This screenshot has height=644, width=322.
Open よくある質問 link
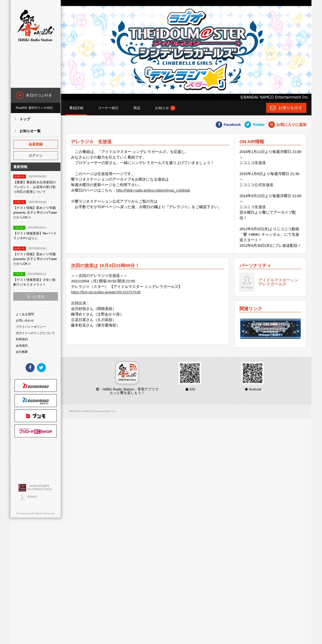25,314
